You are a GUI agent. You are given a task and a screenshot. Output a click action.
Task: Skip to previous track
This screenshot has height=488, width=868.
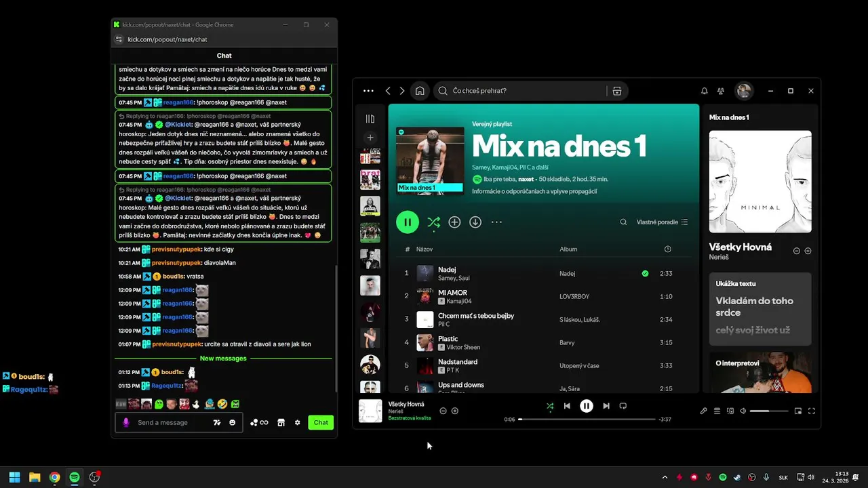(567, 406)
